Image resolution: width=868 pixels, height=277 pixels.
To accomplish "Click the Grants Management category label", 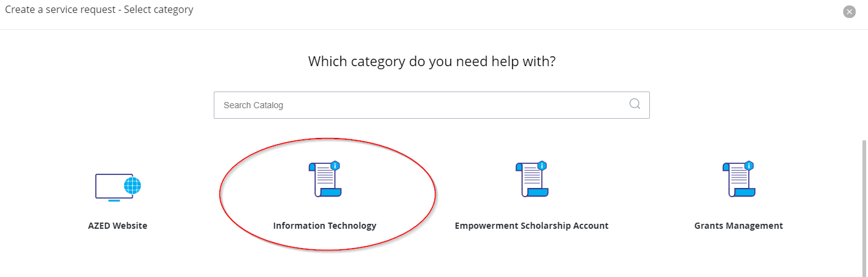I will tap(739, 226).
